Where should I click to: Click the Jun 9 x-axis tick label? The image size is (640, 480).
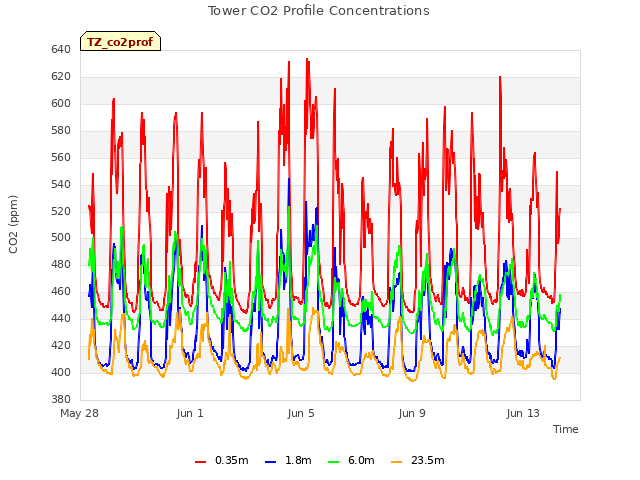(412, 413)
